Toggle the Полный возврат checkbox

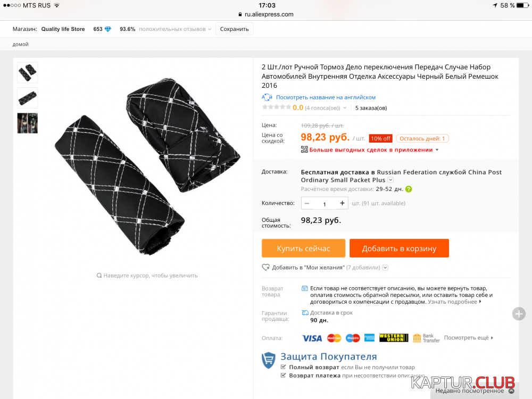[x=284, y=367]
